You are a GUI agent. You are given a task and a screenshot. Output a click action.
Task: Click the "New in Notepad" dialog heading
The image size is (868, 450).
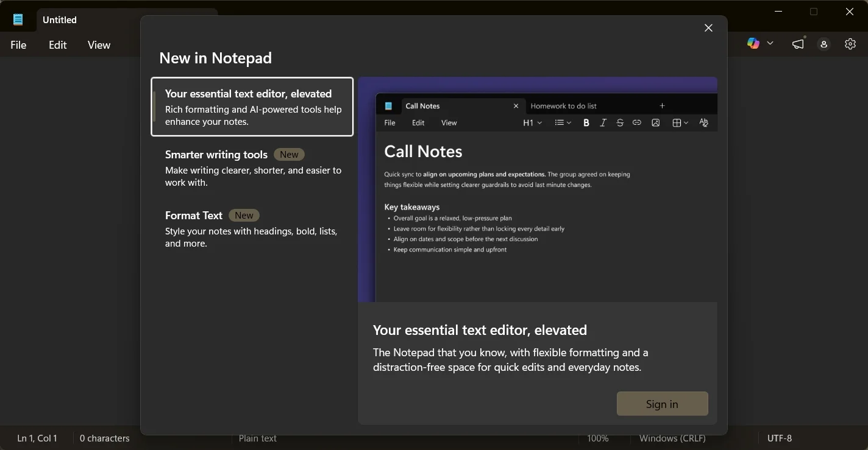(x=216, y=58)
